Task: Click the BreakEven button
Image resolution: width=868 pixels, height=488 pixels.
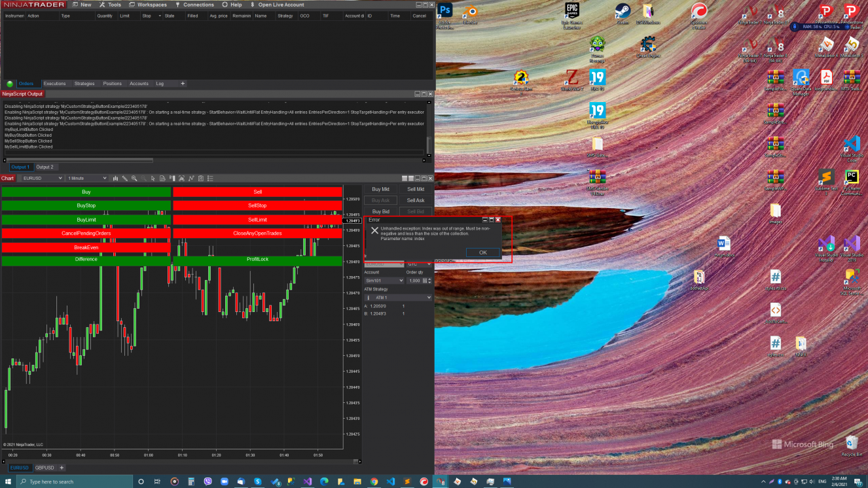Action: point(86,247)
